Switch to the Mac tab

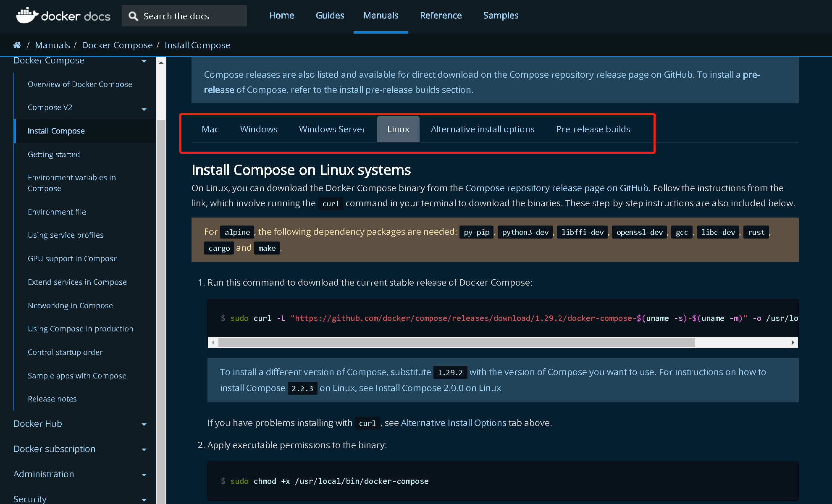[210, 129]
